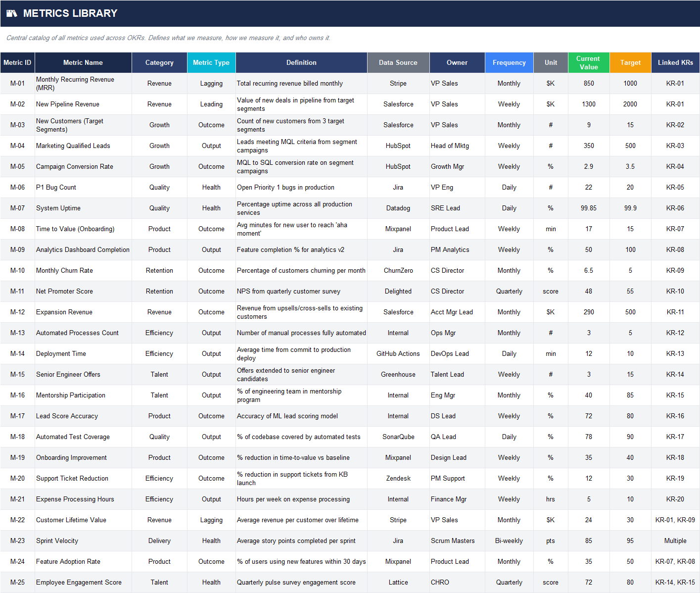Select the Senior Engineer Offers cell

(83, 374)
